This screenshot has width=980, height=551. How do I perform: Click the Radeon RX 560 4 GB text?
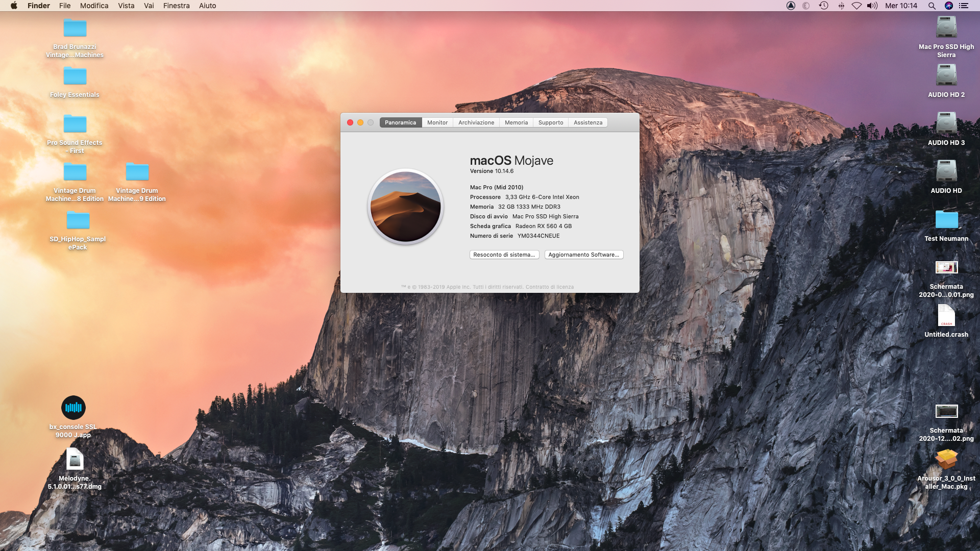pos(544,226)
